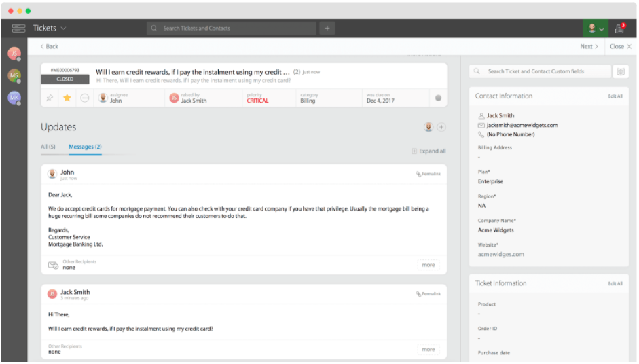This screenshot has height=364, width=639.
Task: Go to the Next ticket
Action: point(589,46)
